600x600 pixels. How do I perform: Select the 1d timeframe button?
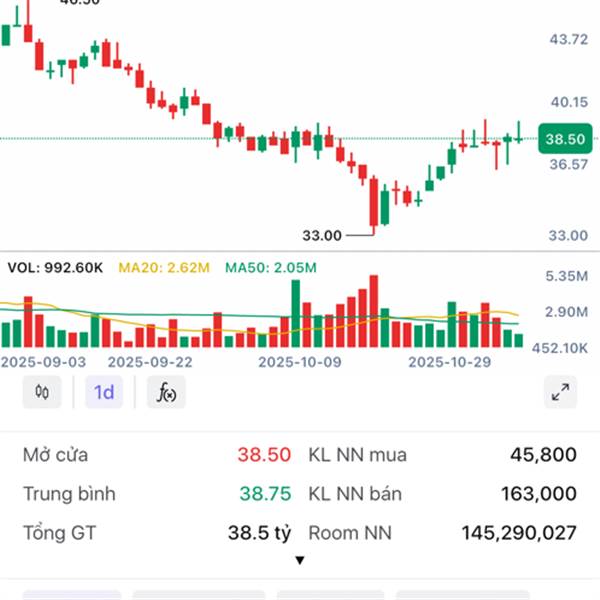pos(104,392)
